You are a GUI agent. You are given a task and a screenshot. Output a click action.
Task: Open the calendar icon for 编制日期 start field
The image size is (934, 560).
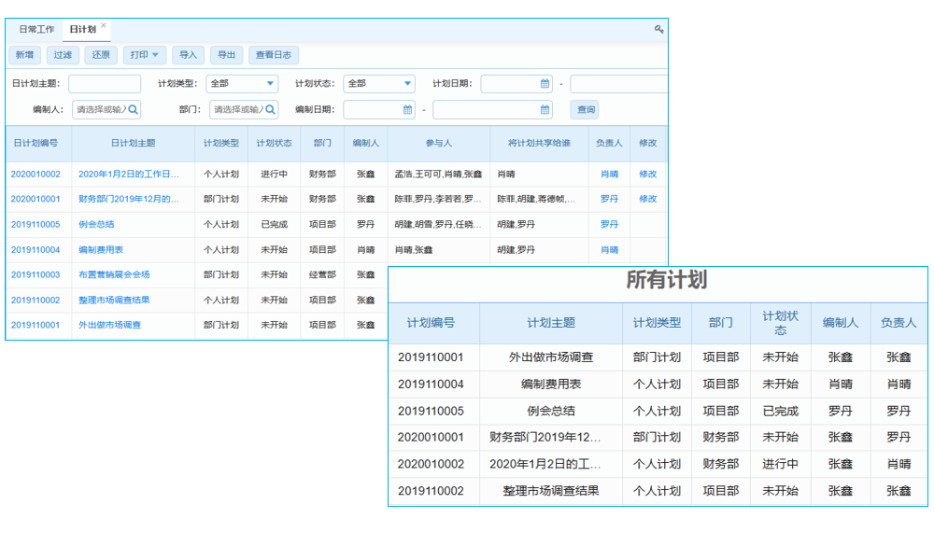point(405,109)
